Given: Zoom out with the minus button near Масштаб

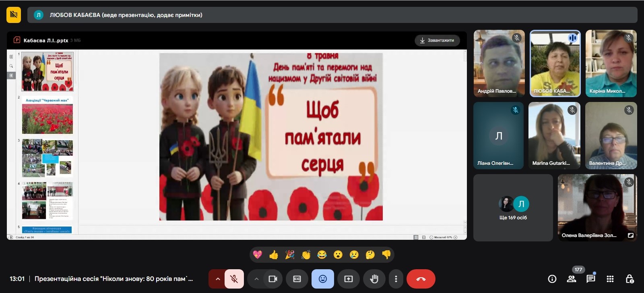Looking at the screenshot, I should point(431,237).
